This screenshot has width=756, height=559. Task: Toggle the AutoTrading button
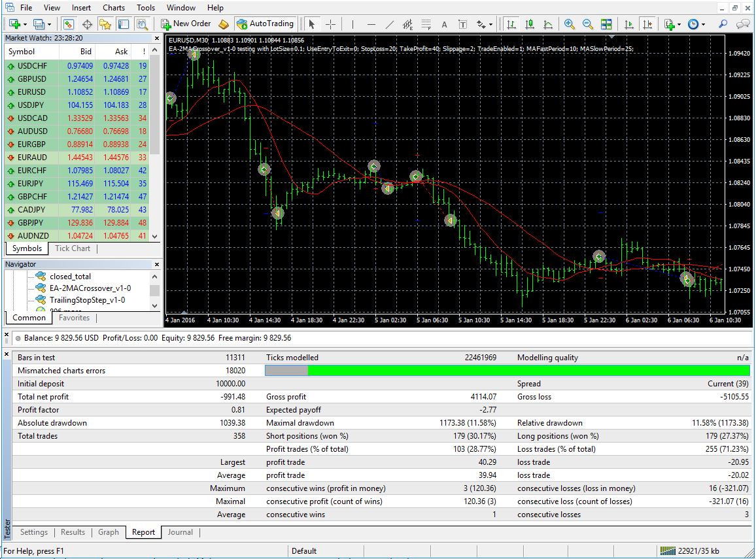(265, 24)
